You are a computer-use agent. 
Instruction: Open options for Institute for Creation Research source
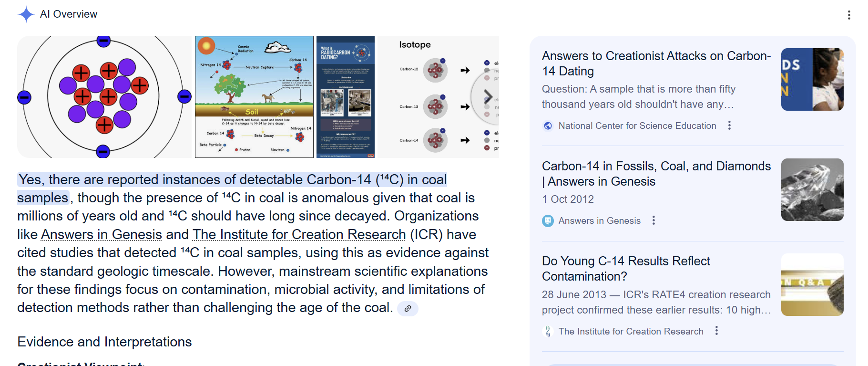[x=716, y=331]
